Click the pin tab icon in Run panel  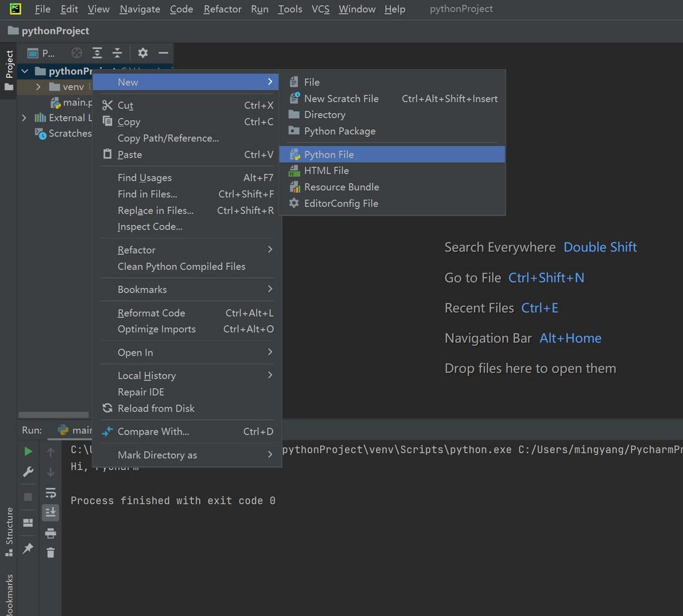click(x=28, y=548)
